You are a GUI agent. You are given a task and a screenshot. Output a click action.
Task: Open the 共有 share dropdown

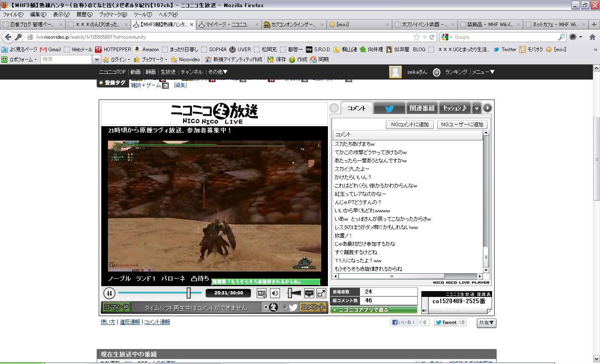pyautogui.click(x=486, y=323)
